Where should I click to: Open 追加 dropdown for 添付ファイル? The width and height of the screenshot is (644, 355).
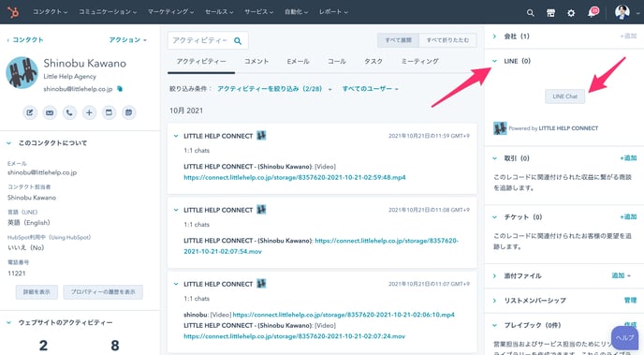[621, 275]
